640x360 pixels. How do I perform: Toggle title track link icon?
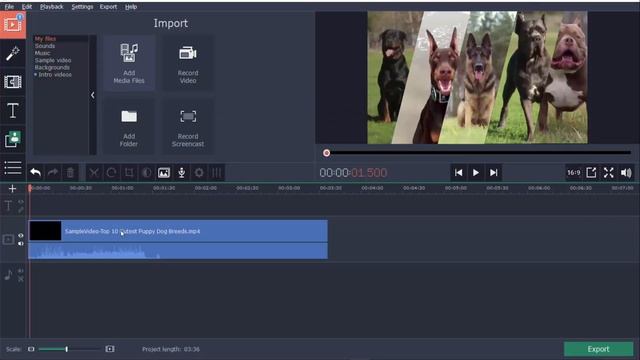[21, 210]
